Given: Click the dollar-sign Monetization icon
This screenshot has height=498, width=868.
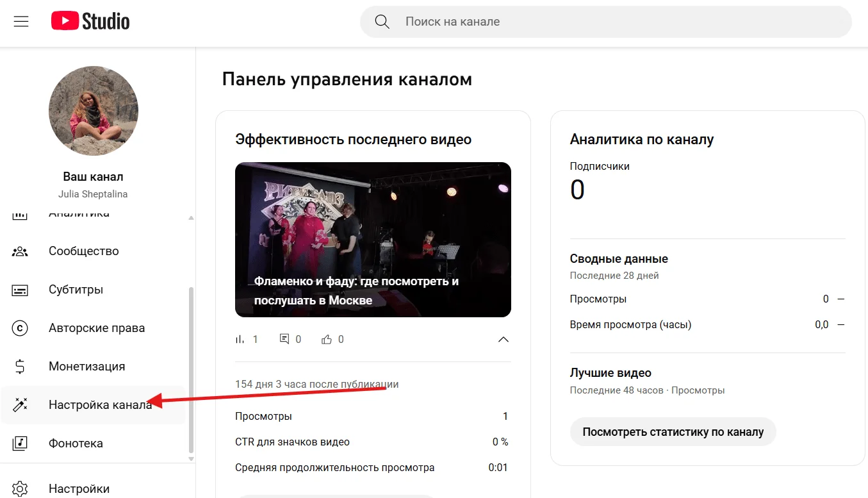Looking at the screenshot, I should click(20, 367).
